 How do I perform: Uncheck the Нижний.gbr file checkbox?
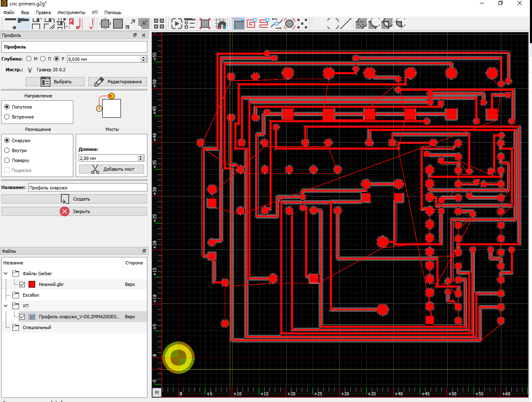pos(22,284)
